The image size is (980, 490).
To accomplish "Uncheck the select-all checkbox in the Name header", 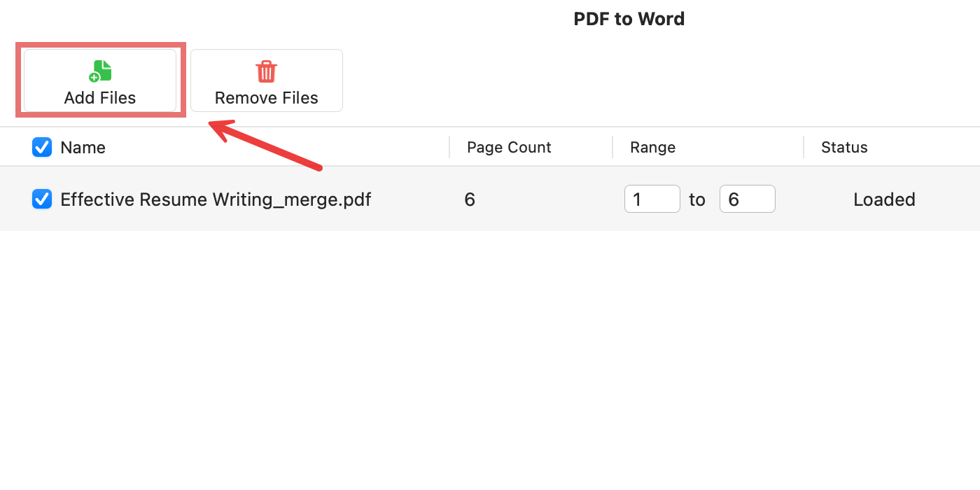I will pos(41,147).
